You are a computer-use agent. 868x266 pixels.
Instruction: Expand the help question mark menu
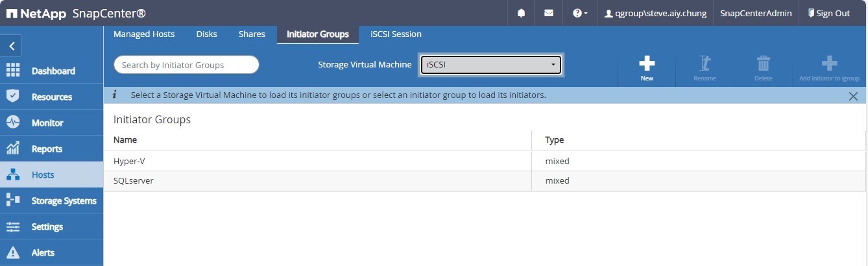pos(579,13)
